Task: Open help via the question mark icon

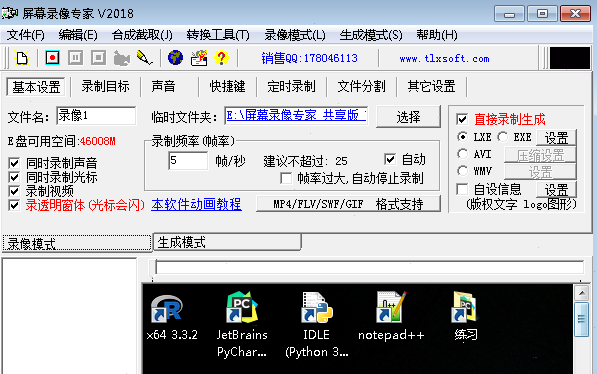Action: tap(221, 58)
